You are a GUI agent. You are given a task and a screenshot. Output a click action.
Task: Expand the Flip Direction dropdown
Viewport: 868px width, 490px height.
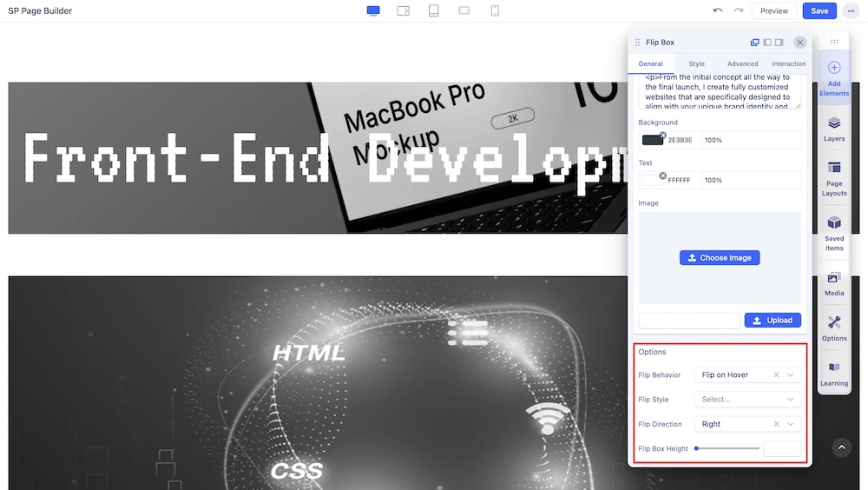click(x=790, y=424)
